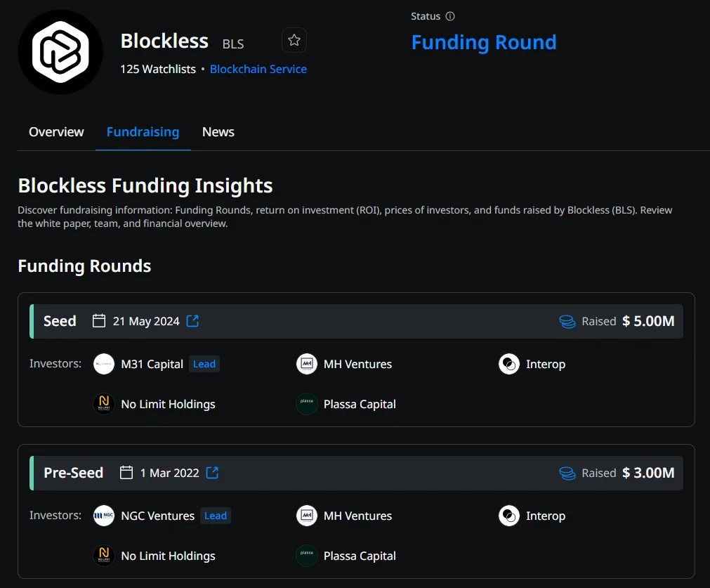Screen dimensions: 710x588
Task: Add Blockless to watchlist with star
Action: (x=294, y=40)
